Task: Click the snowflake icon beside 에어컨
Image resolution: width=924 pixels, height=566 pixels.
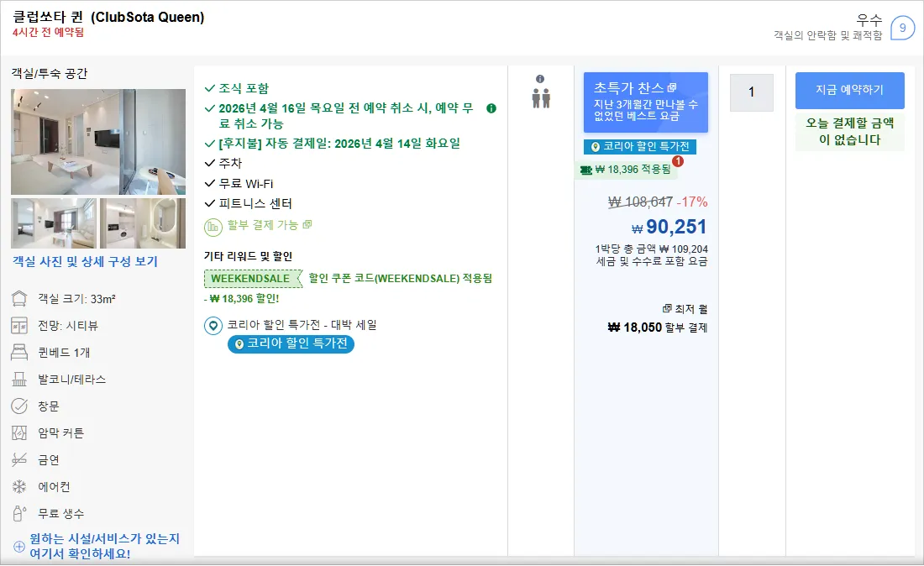Action: [x=19, y=486]
